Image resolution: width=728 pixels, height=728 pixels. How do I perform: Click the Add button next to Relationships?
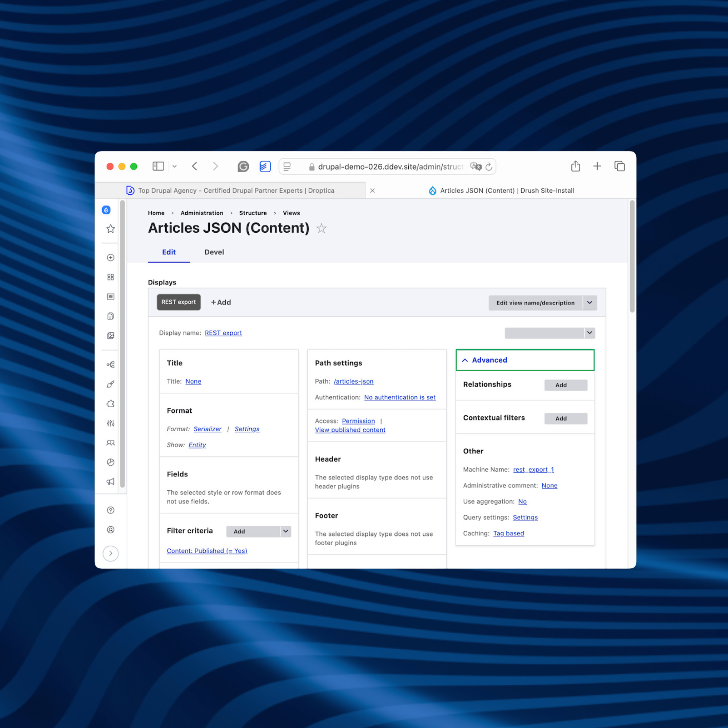(x=565, y=385)
